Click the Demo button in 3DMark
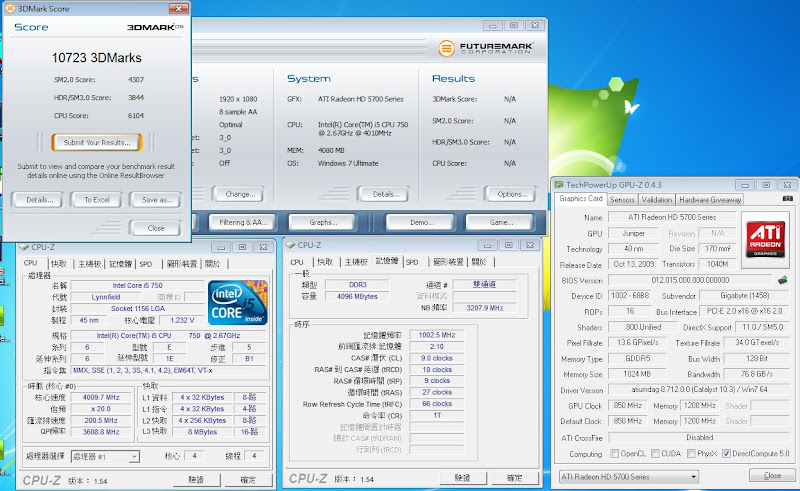The image size is (800, 491). click(421, 223)
